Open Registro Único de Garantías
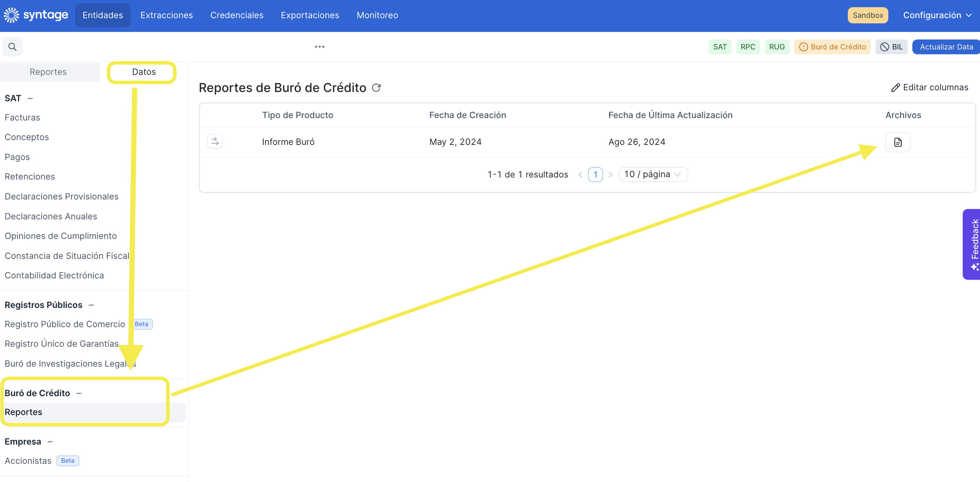980x482 pixels. (x=61, y=344)
